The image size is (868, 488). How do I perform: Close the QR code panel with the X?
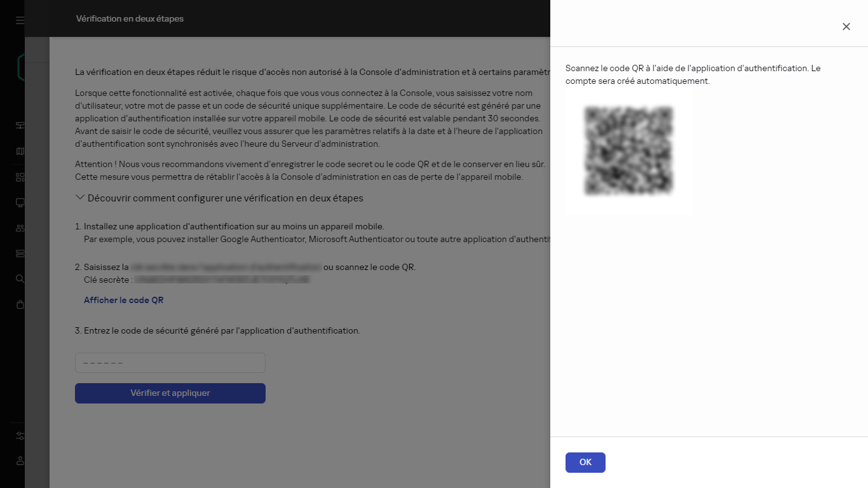click(846, 27)
